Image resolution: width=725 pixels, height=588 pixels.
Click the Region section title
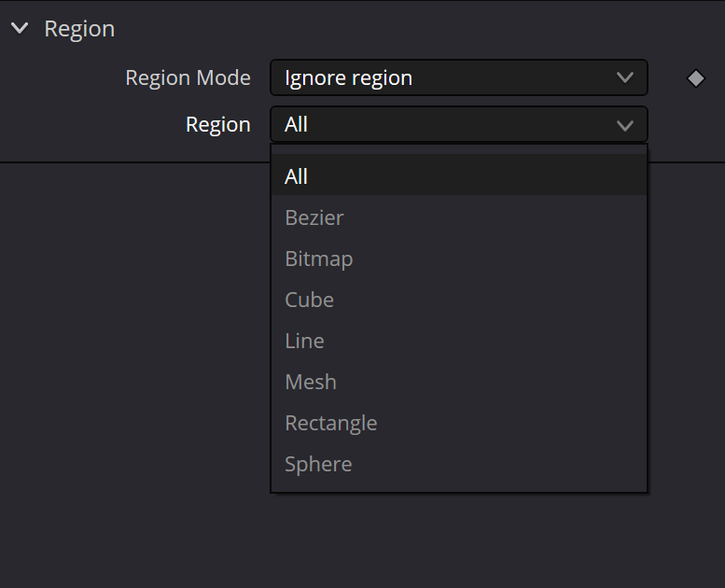tap(79, 29)
